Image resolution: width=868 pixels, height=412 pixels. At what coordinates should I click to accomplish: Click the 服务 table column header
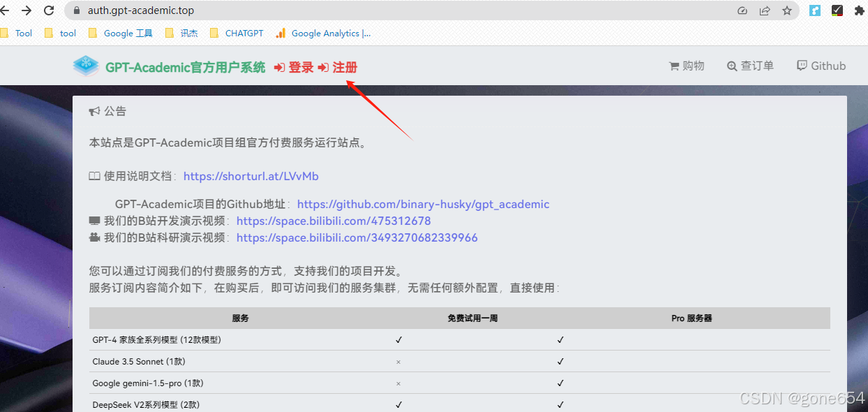click(241, 318)
